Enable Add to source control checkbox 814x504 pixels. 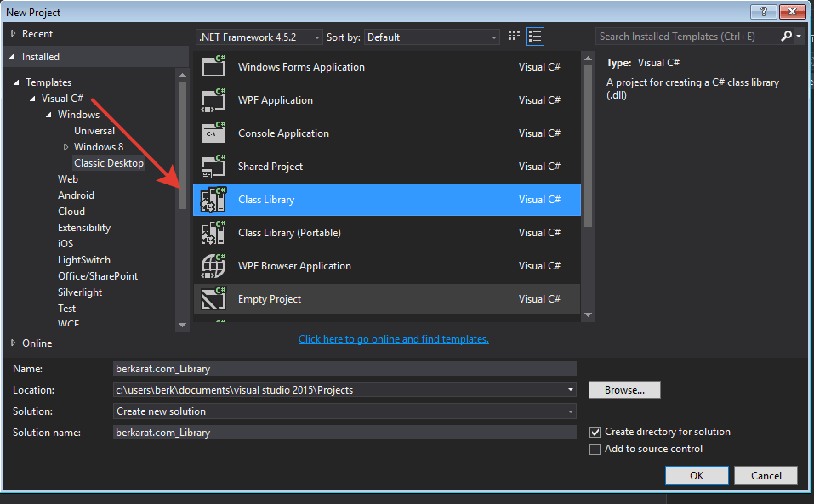(x=595, y=449)
